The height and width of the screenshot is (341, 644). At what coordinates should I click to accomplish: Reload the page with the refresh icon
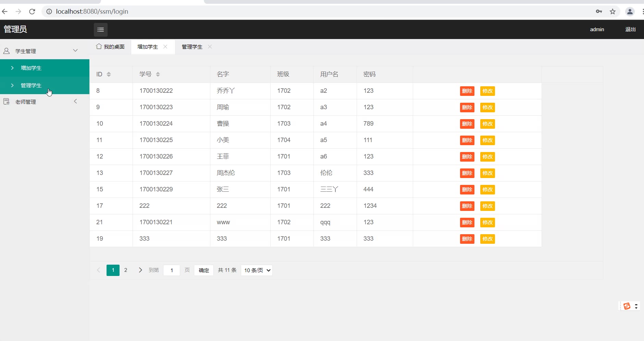[32, 11]
